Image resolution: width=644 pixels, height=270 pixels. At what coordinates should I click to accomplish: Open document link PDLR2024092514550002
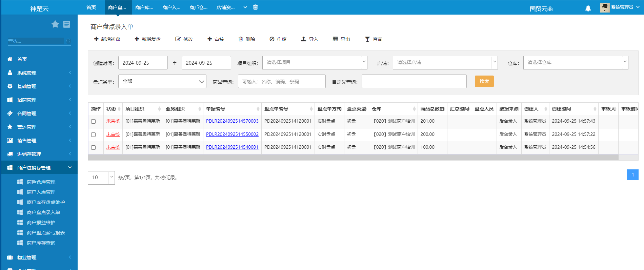point(232,134)
